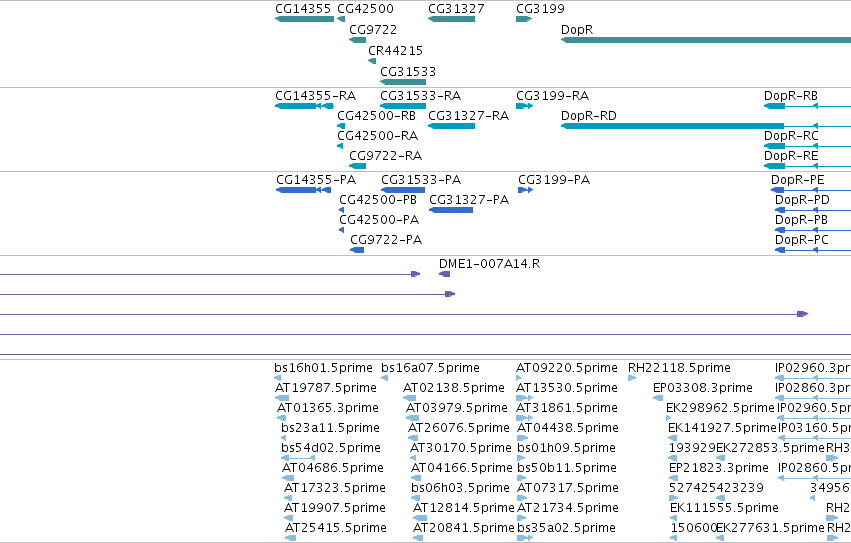
Task: Select the DME1-007A14.R feature
Action: 444,274
